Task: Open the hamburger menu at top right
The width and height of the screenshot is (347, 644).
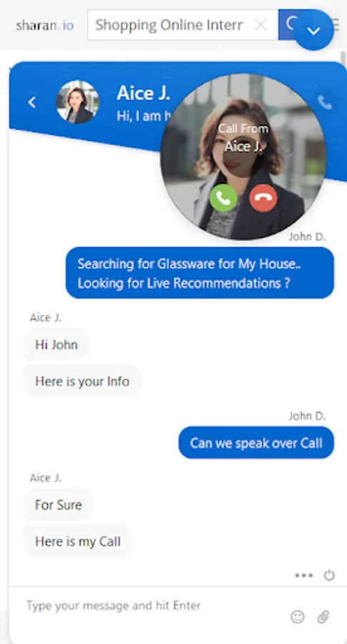Action: pos(336,25)
